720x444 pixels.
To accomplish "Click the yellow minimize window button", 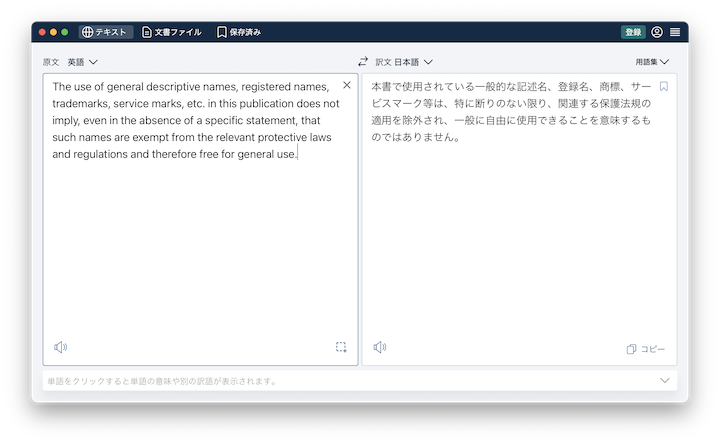I will click(53, 32).
